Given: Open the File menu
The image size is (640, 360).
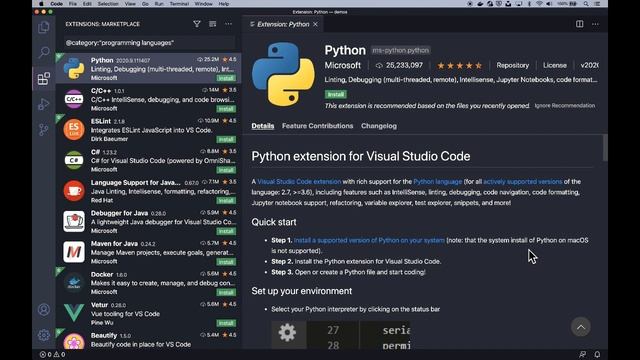Looking at the screenshot, I should click(x=73, y=4).
